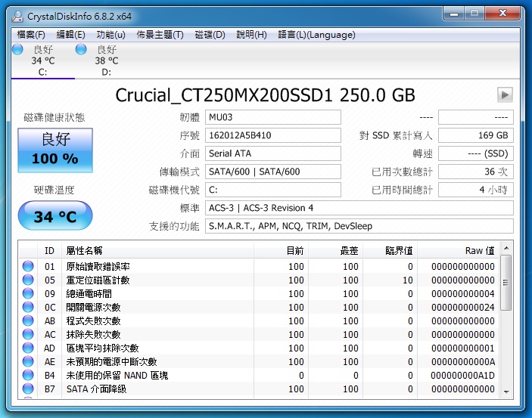Screen dimensions: 532x418
Task: Open the 編輯(E) menu
Action: tap(70, 35)
